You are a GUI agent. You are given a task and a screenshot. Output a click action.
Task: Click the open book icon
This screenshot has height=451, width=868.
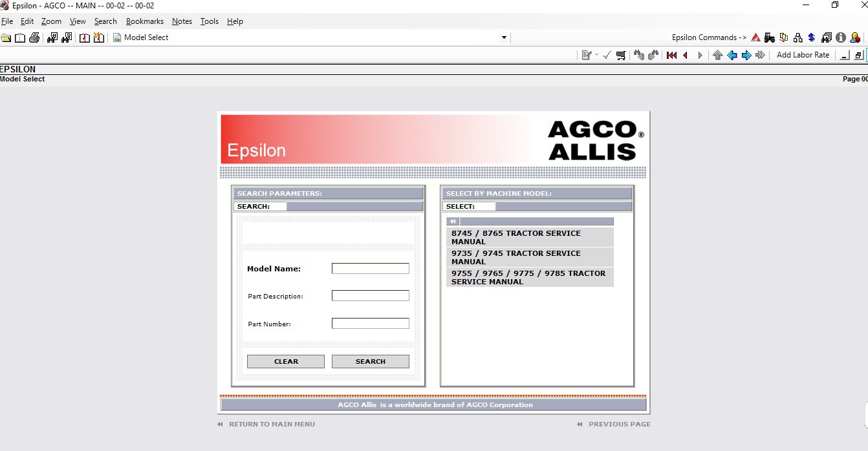coord(20,37)
